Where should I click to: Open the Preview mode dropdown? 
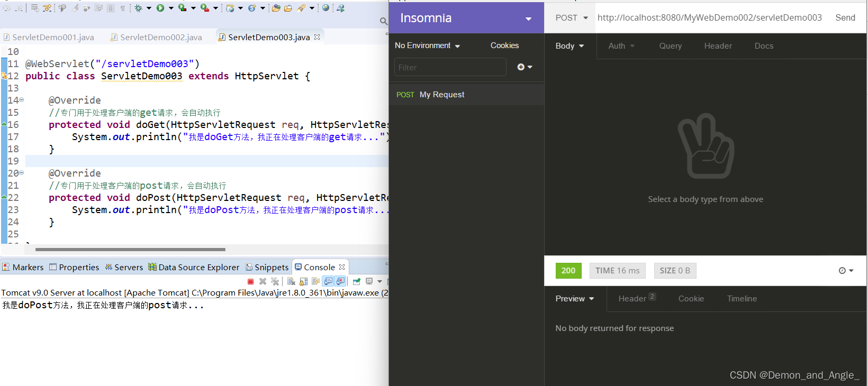pyautogui.click(x=574, y=299)
